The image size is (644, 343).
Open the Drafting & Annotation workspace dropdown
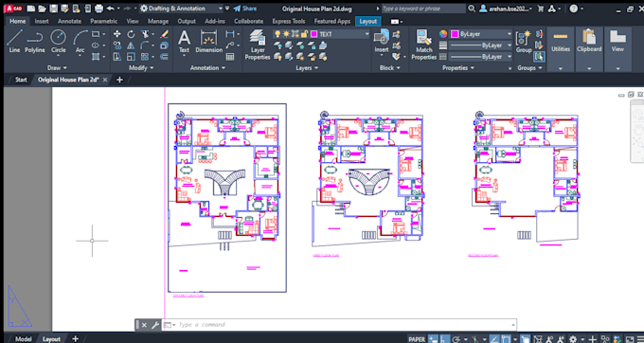click(181, 9)
